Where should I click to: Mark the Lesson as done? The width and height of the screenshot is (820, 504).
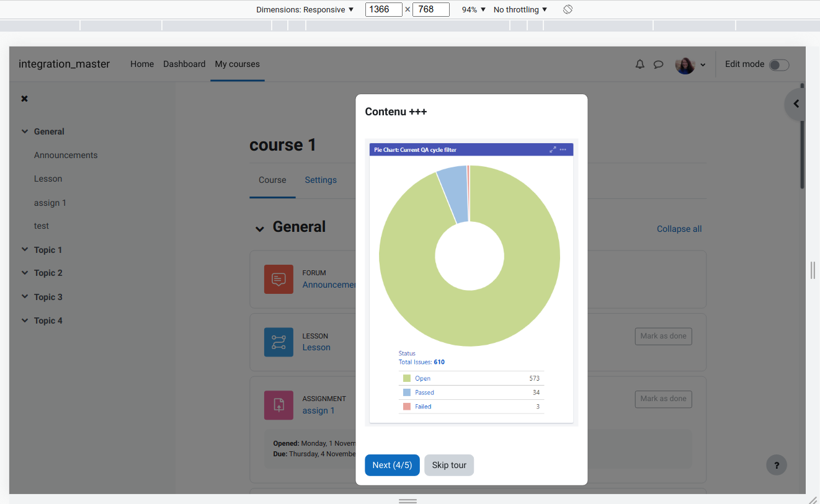tap(663, 336)
